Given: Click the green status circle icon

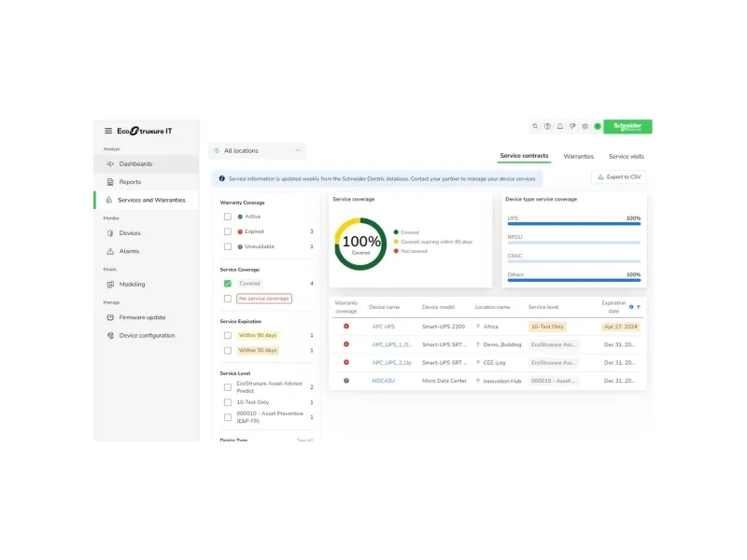Looking at the screenshot, I should click(597, 126).
